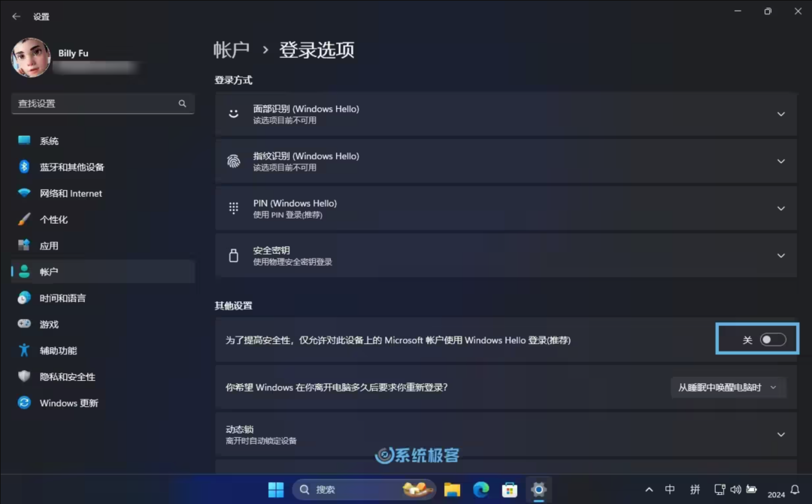Click the 拼 IME mode indicator
The image size is (812, 504).
695,490
